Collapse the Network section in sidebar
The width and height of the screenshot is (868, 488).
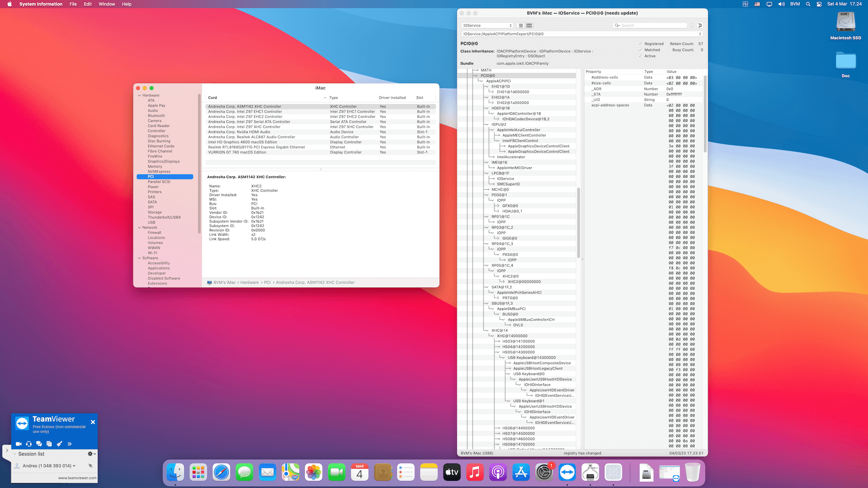[x=139, y=227]
